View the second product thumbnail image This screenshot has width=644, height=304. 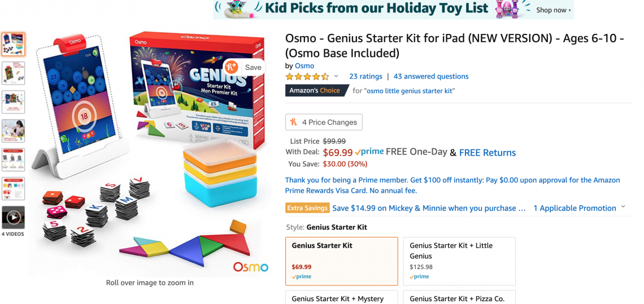click(13, 73)
